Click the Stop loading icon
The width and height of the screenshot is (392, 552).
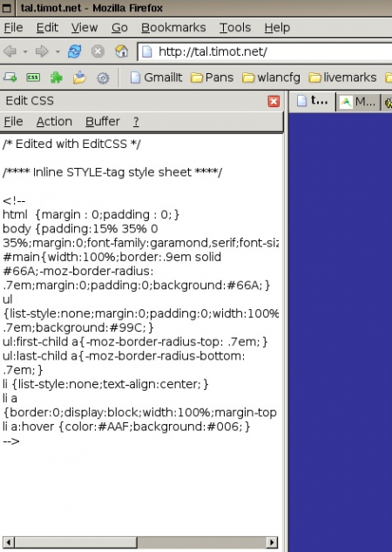(98, 51)
